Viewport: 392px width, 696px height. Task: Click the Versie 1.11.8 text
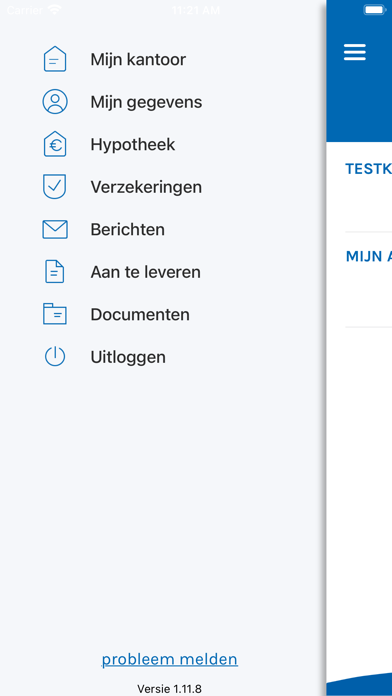(x=169, y=689)
